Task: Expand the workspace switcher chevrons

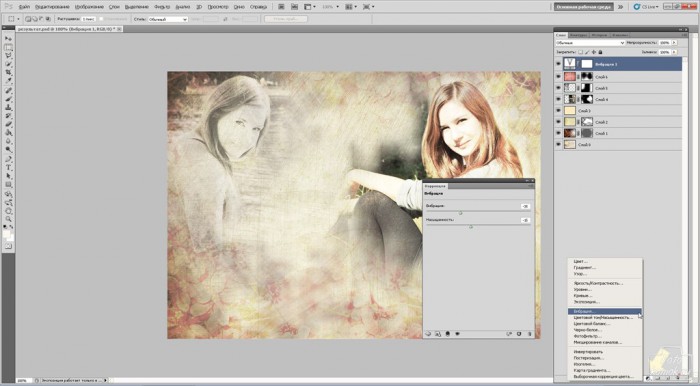Action: 621,7
